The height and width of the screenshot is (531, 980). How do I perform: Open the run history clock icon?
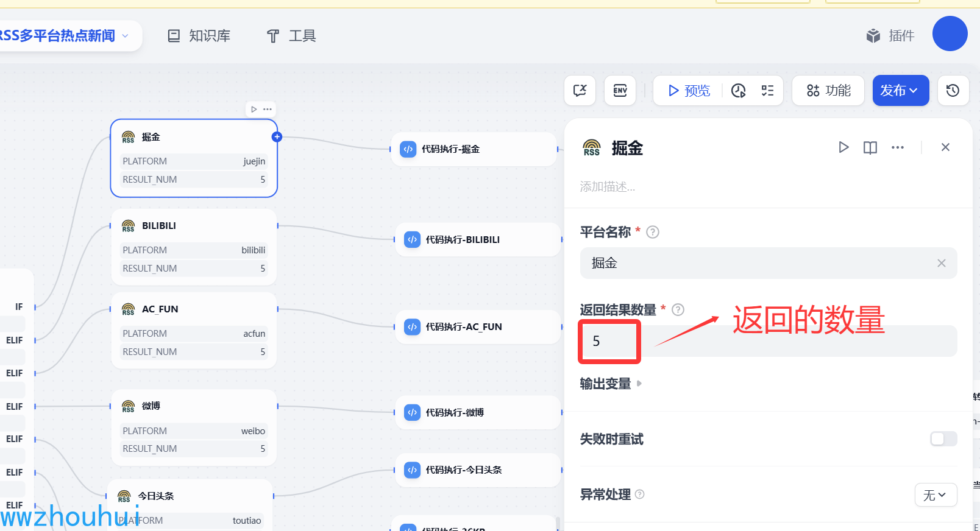[x=738, y=91]
